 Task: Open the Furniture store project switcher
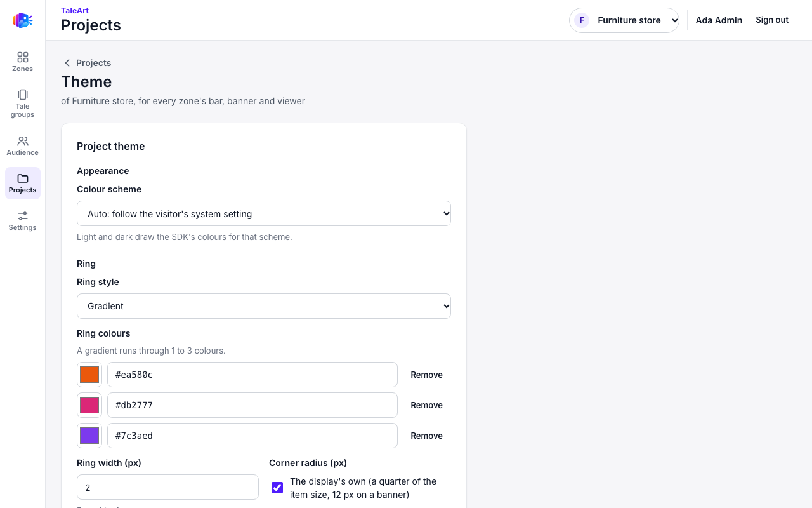click(624, 20)
